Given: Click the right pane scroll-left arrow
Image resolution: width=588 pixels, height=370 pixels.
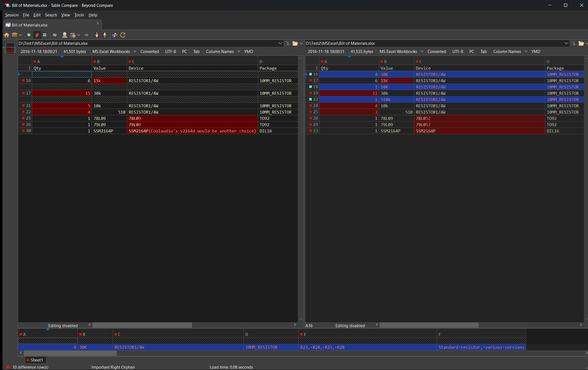Looking at the screenshot, I should click(377, 325).
